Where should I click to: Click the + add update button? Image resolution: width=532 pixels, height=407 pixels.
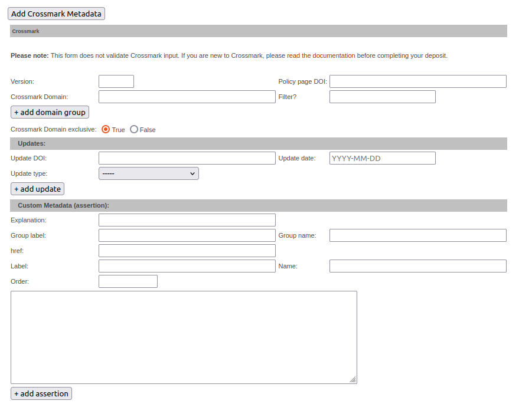click(37, 188)
